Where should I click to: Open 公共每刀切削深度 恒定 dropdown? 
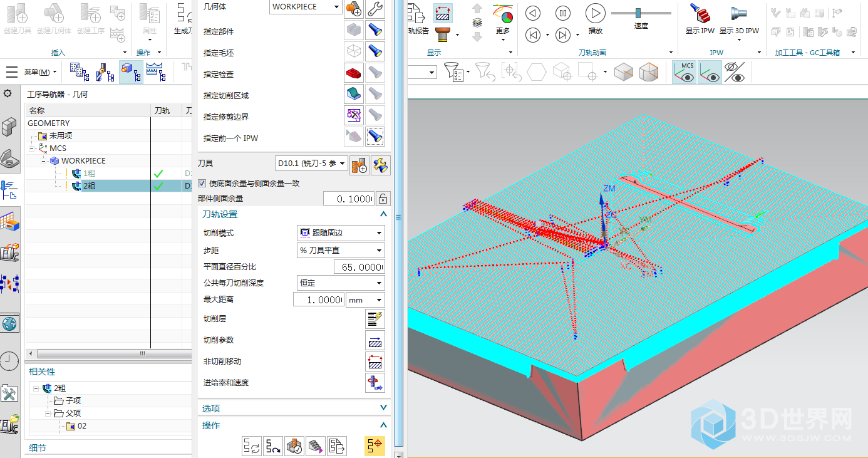click(341, 283)
